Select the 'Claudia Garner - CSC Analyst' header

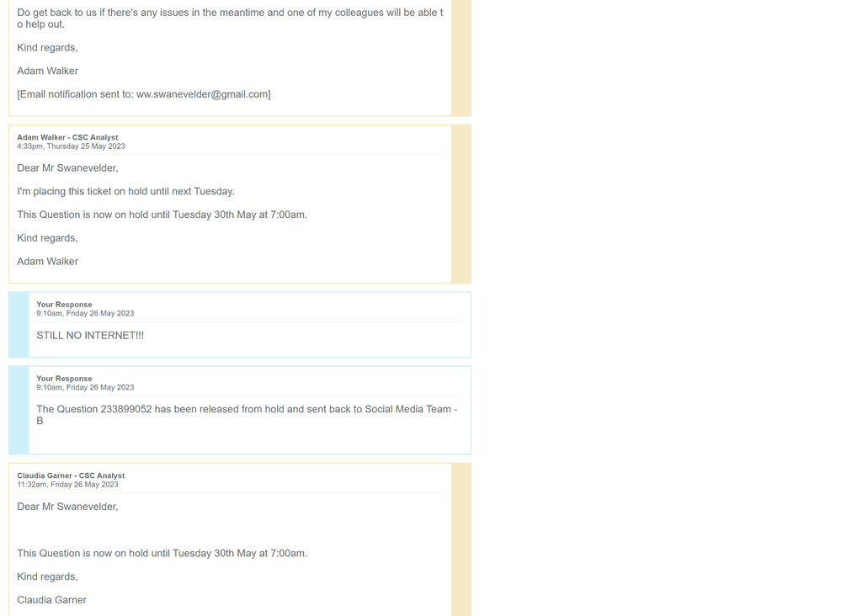pyautogui.click(x=71, y=475)
